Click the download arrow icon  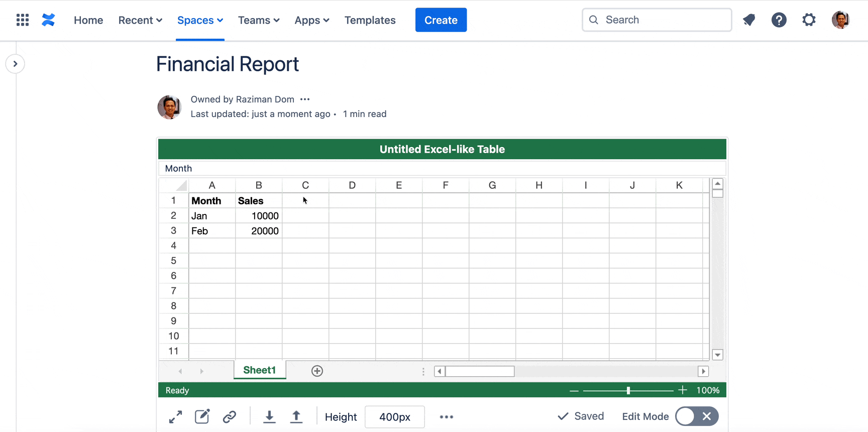269,416
